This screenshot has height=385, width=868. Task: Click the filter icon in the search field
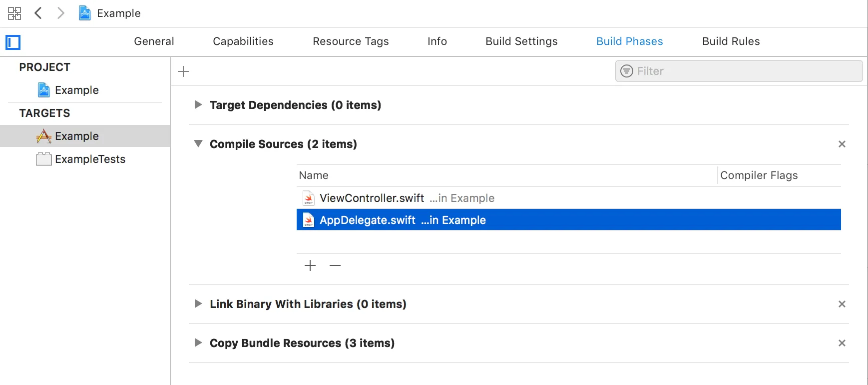[626, 71]
